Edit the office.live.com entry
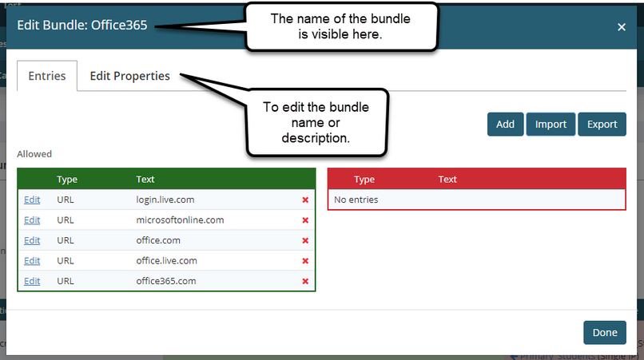The image size is (644, 360). [32, 261]
